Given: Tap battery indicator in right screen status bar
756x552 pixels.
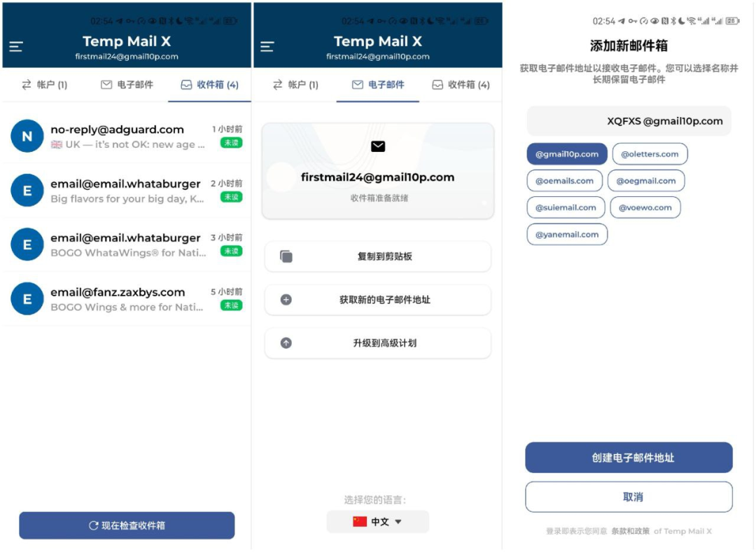Looking at the screenshot, I should [732, 21].
